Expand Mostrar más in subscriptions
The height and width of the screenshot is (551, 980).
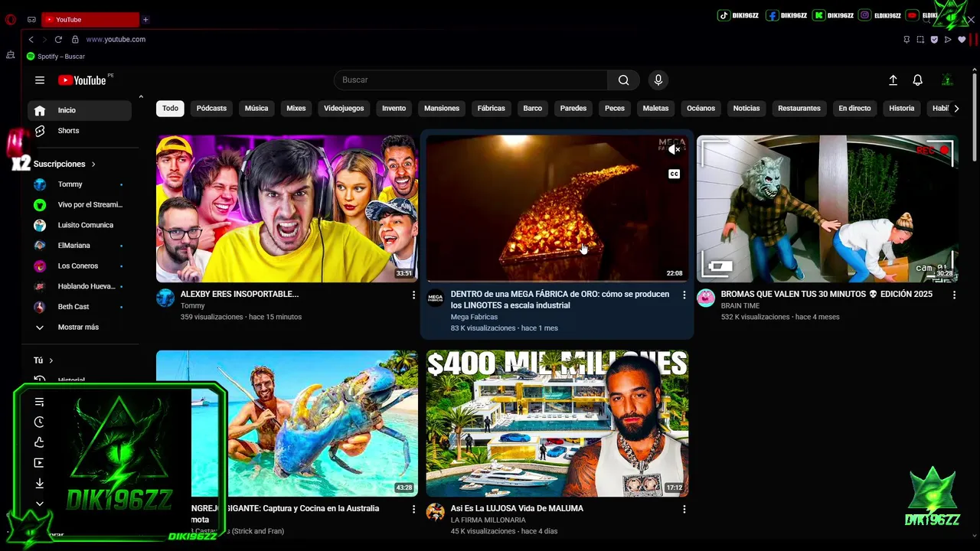80,327
